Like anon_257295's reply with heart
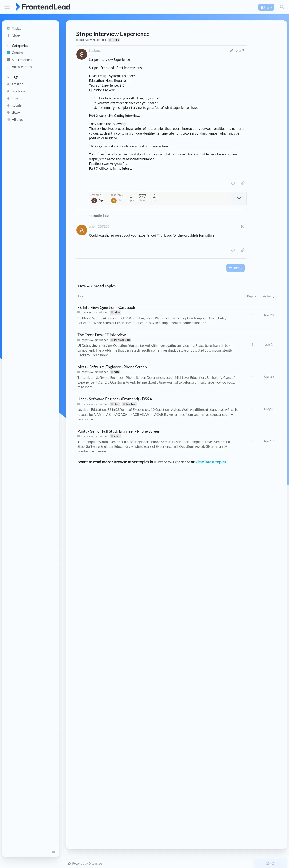Screen dimensions: 289x868 click(233, 250)
